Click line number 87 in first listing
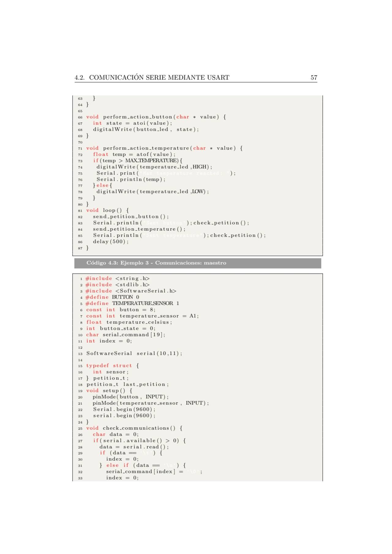The height and width of the screenshot is (554, 392). point(80,248)
